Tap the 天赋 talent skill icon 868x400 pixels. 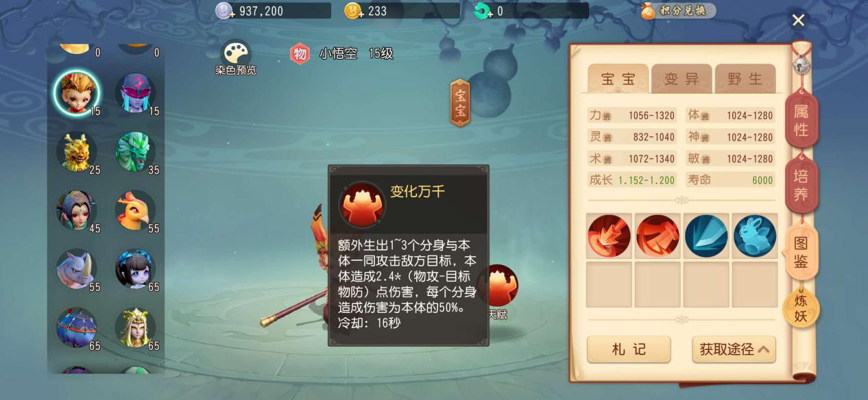(498, 286)
